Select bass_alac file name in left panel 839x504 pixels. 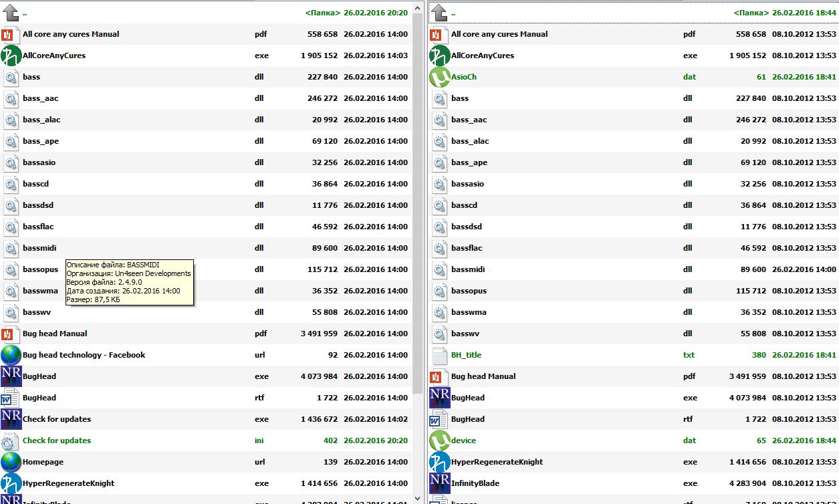pos(41,120)
